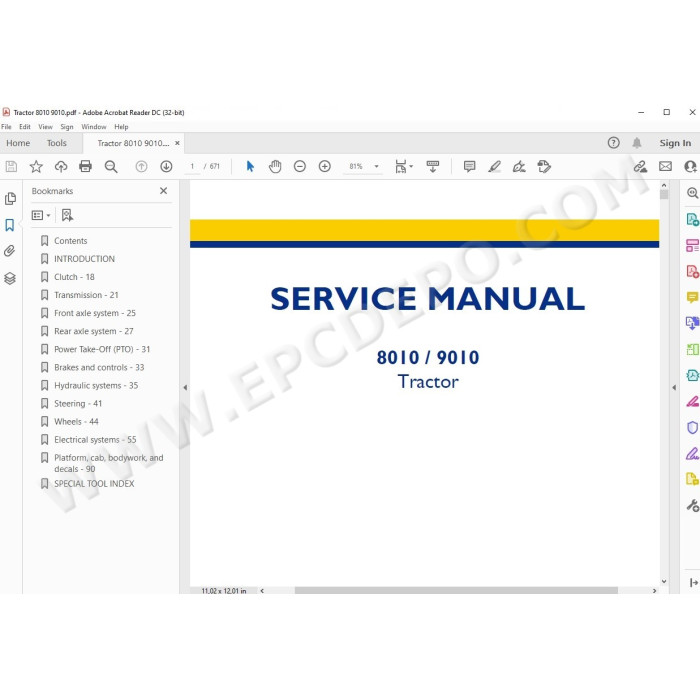Open Front axle system - 25 bookmark
This screenshot has width=700, height=700.
95,313
